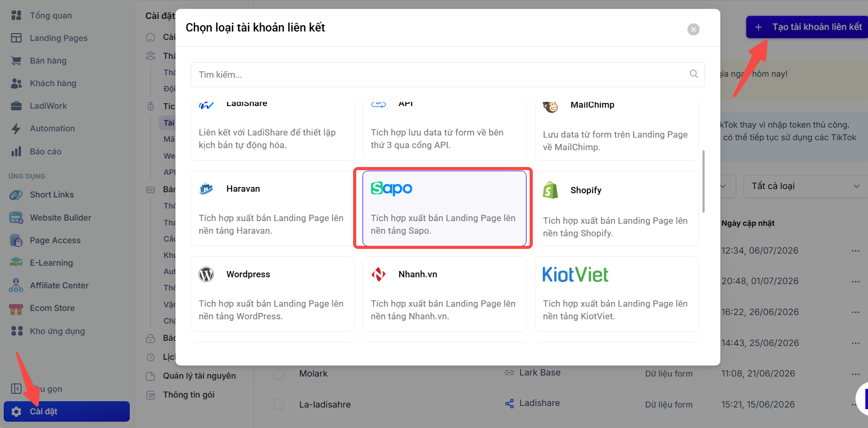The width and height of the screenshot is (868, 428).
Task: Focus the Tìm kiếm search field
Action: pos(448,75)
